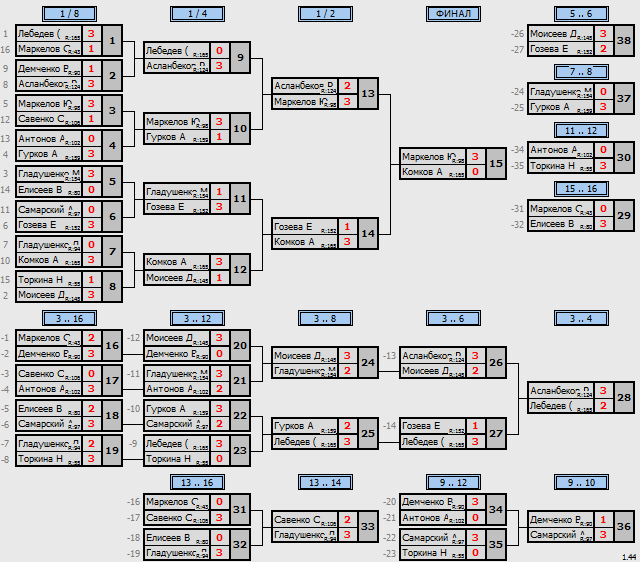Screen dimensions: 640x562
Task: Click the "1 / 2" round header
Action: pyautogui.click(x=325, y=14)
